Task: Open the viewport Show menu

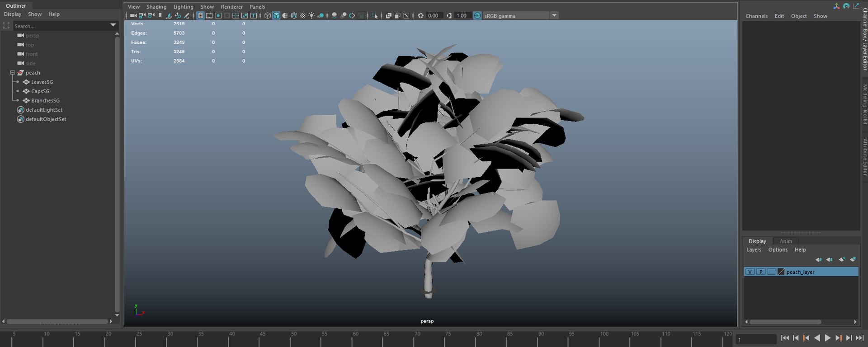Action: click(x=207, y=7)
